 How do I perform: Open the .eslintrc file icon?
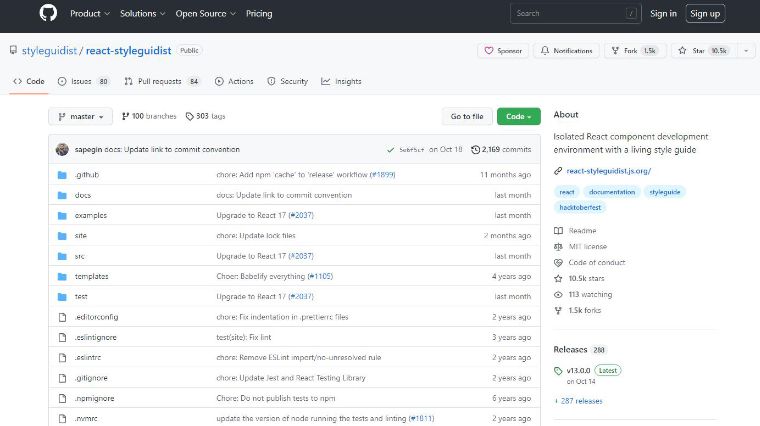pyautogui.click(x=62, y=358)
